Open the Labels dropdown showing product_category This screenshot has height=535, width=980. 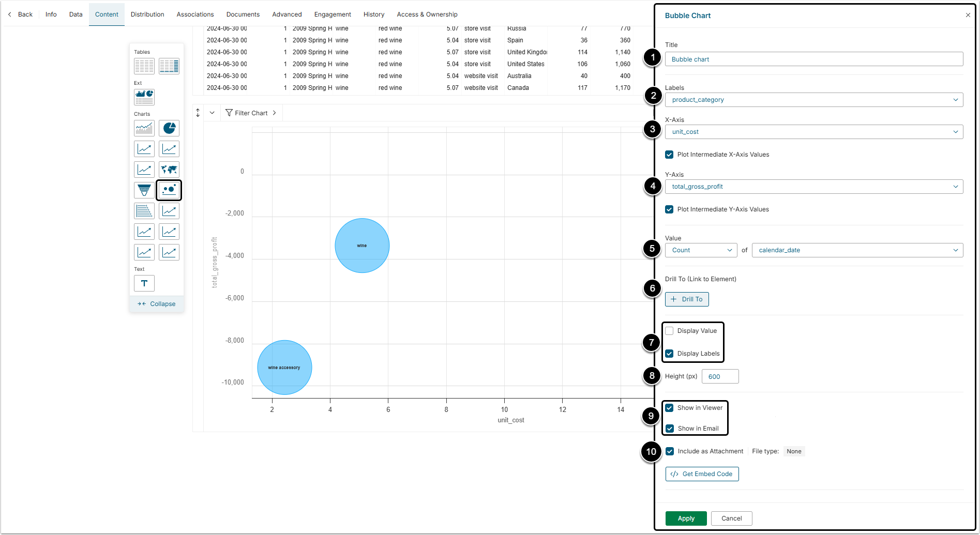click(814, 100)
